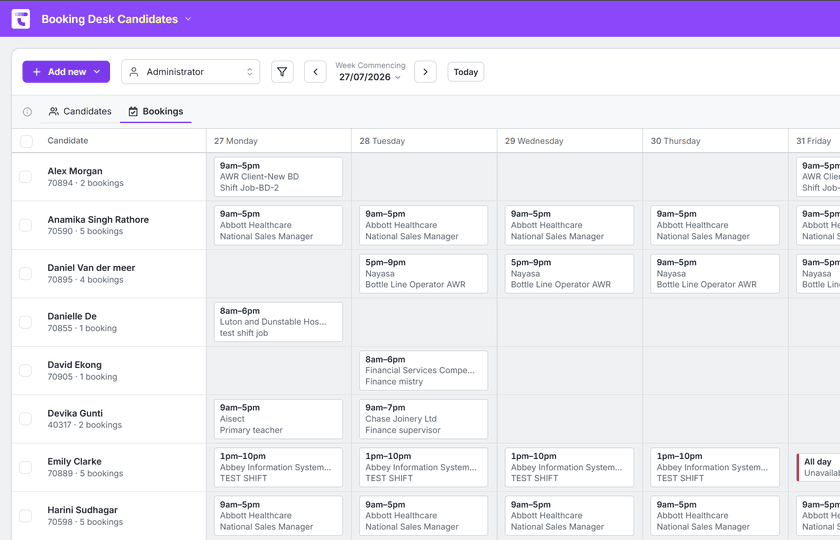Tick the checkbox for Harini Sudhagar
The height and width of the screenshot is (540, 840).
[x=26, y=515]
